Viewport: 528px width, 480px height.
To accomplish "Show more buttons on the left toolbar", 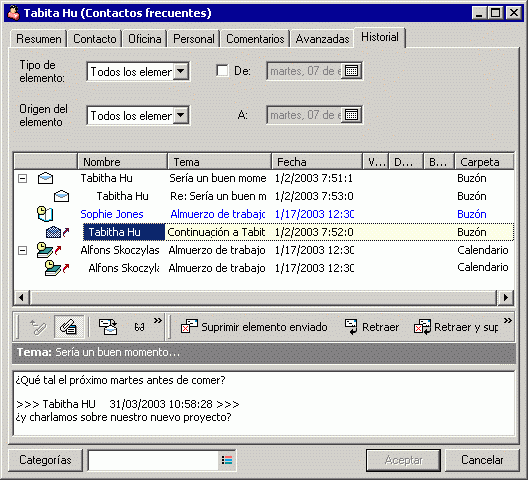I will (x=158, y=320).
